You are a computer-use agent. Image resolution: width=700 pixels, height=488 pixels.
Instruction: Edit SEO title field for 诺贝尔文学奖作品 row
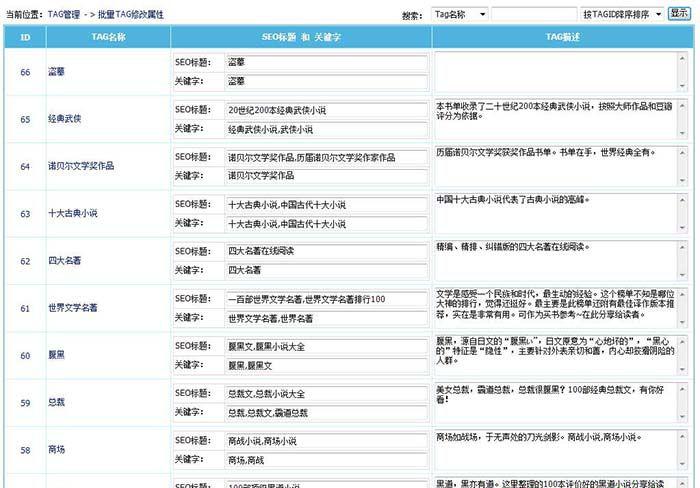(x=327, y=158)
